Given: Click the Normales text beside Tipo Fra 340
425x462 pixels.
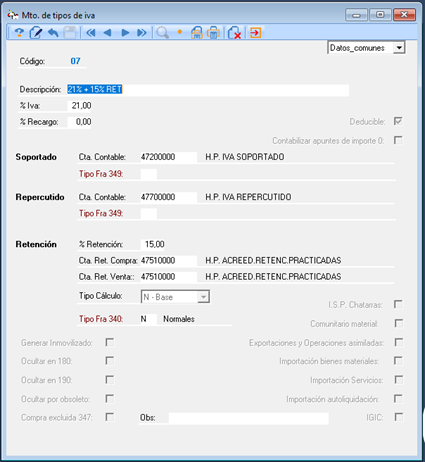Looking at the screenshot, I should pyautogui.click(x=179, y=319).
